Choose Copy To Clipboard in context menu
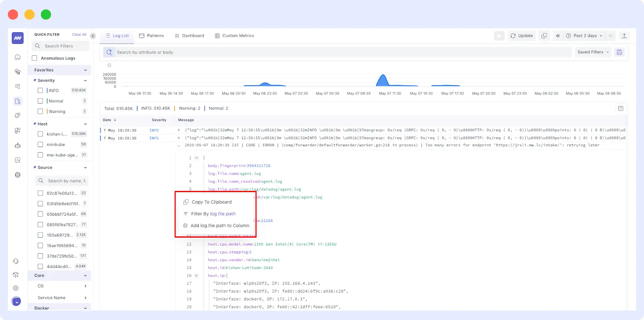This screenshot has width=644, height=320. [x=212, y=202]
